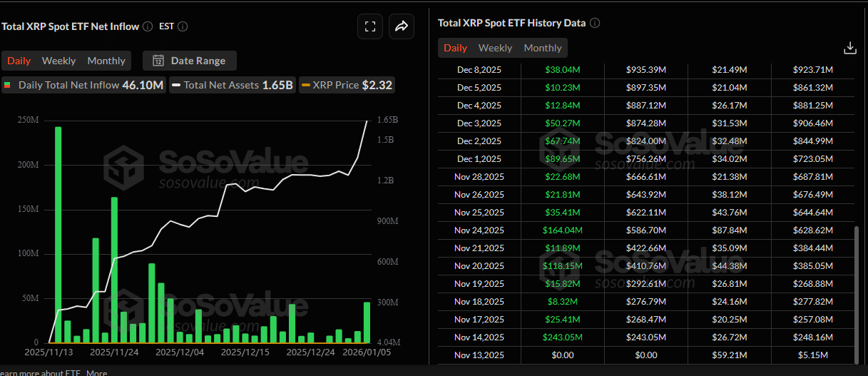Click the Nov 20,2025 date cell
Image resolution: width=868 pixels, height=376 pixels.
point(479,266)
